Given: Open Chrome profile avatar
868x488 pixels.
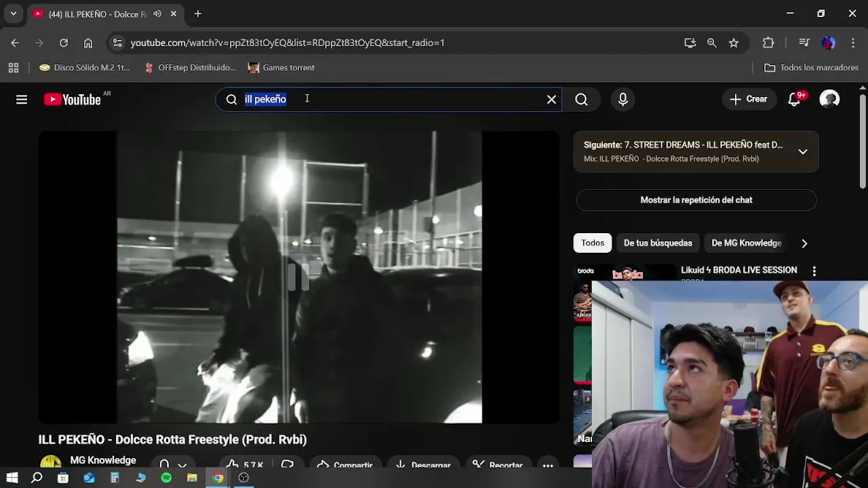Looking at the screenshot, I should 829,43.
